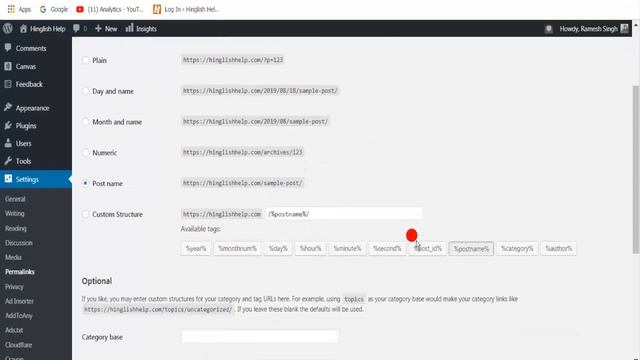Select the Plain permalink radio button
The height and width of the screenshot is (360, 640).
85,60
